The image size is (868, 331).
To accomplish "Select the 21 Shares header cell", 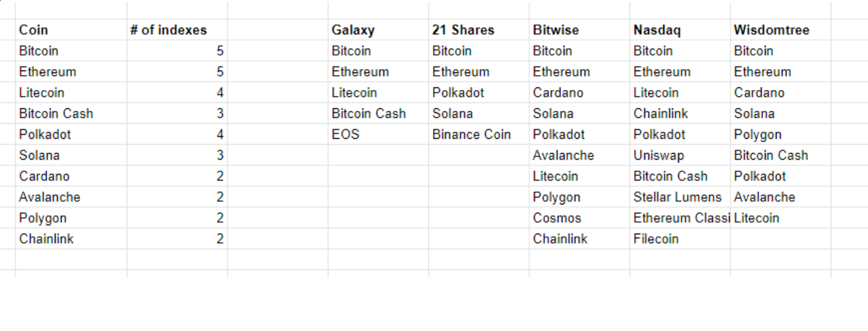I will click(x=479, y=30).
